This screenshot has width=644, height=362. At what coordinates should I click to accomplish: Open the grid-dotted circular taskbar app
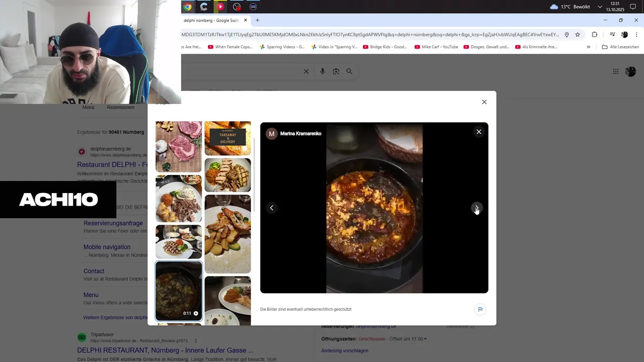click(x=253, y=7)
